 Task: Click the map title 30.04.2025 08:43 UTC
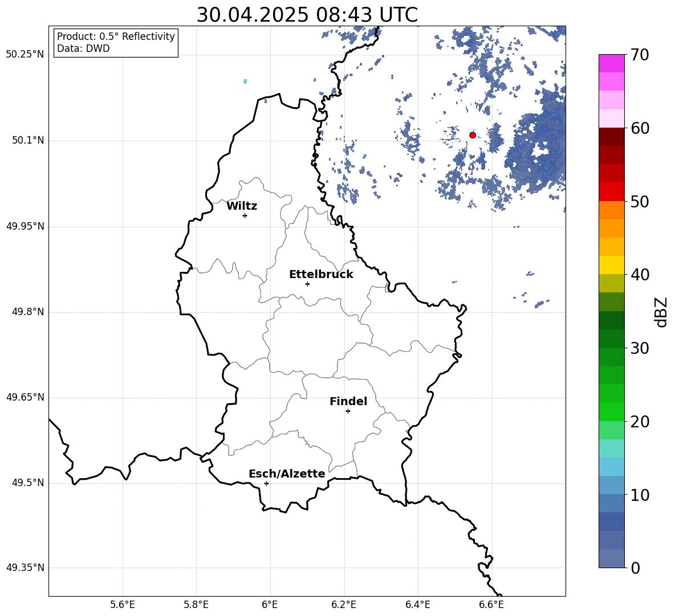307,15
